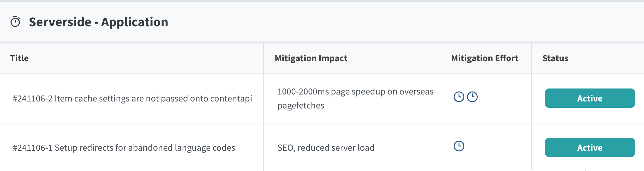Click the stopwatch icon beside Serverside - Application

click(15, 22)
